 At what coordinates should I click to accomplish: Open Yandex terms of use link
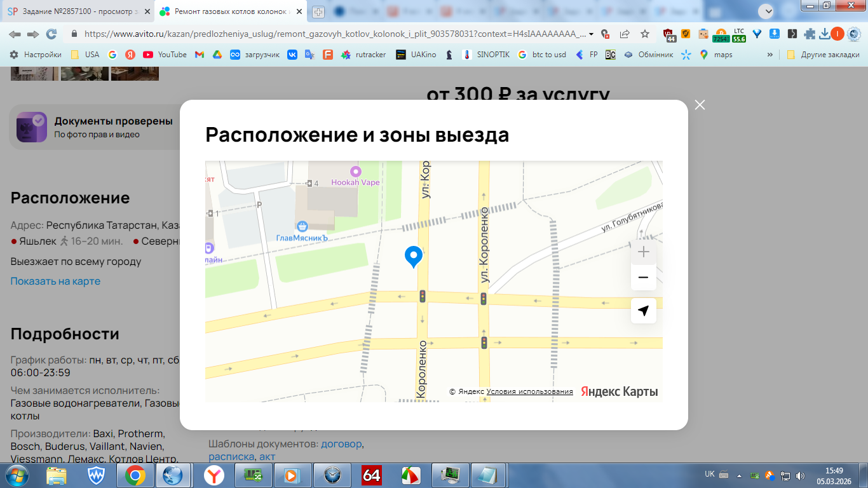pyautogui.click(x=530, y=391)
